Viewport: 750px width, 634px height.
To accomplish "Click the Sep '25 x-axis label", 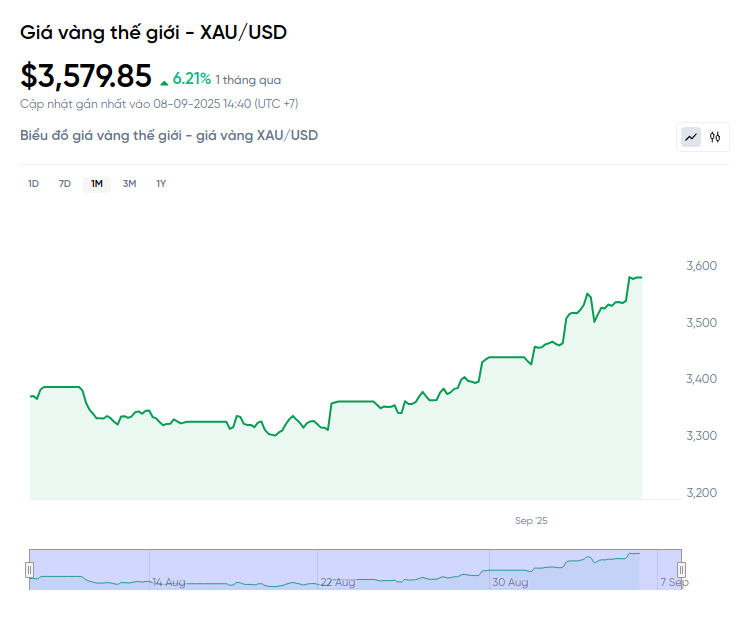I will click(531, 521).
